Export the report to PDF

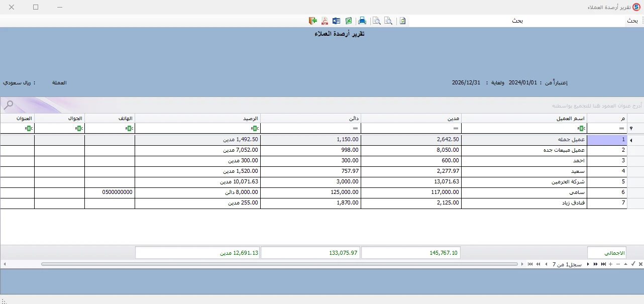(x=325, y=21)
